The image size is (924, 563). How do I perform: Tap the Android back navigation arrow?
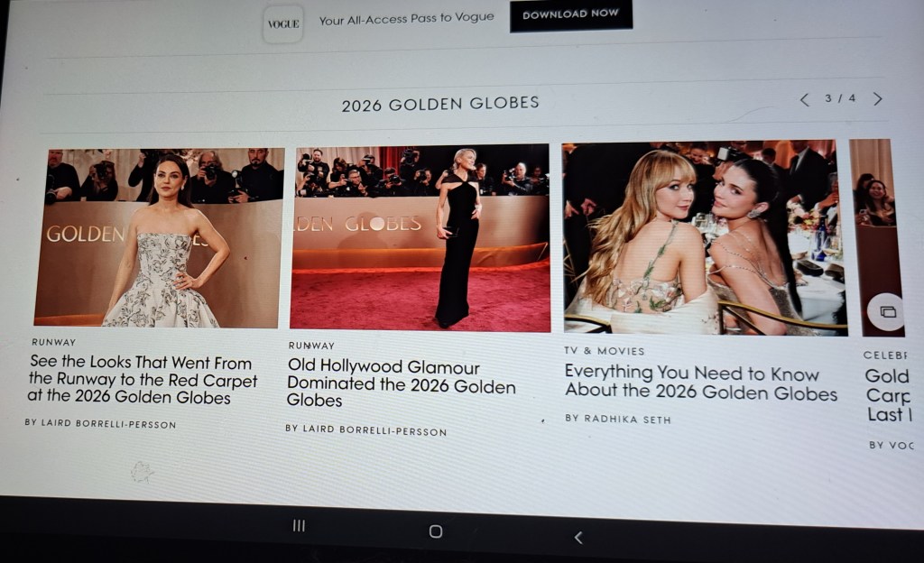tap(578, 538)
